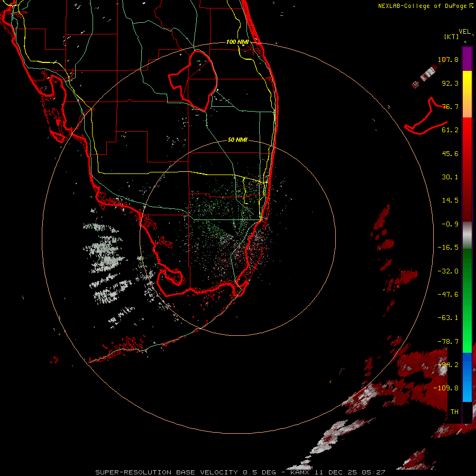Click the 14.5 scale value

click(450, 200)
